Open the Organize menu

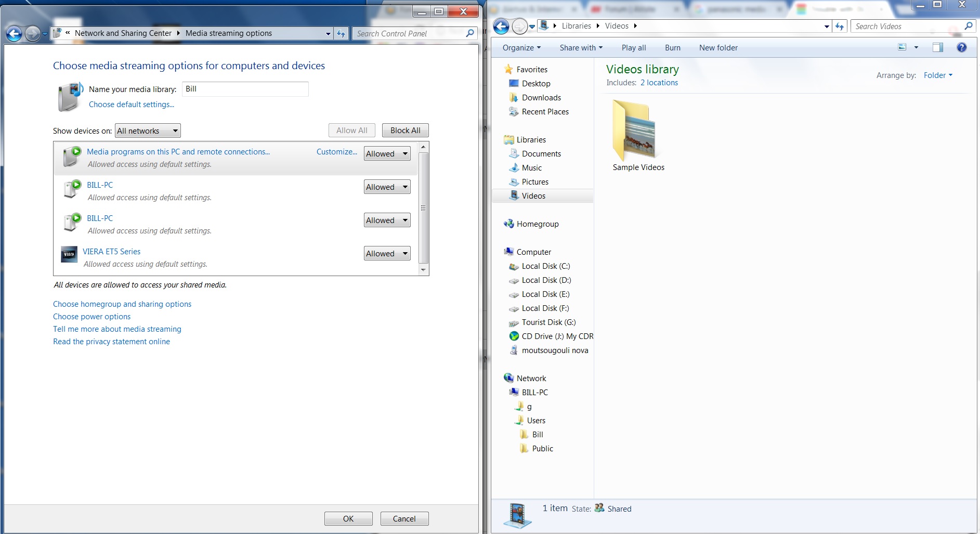[x=521, y=48]
